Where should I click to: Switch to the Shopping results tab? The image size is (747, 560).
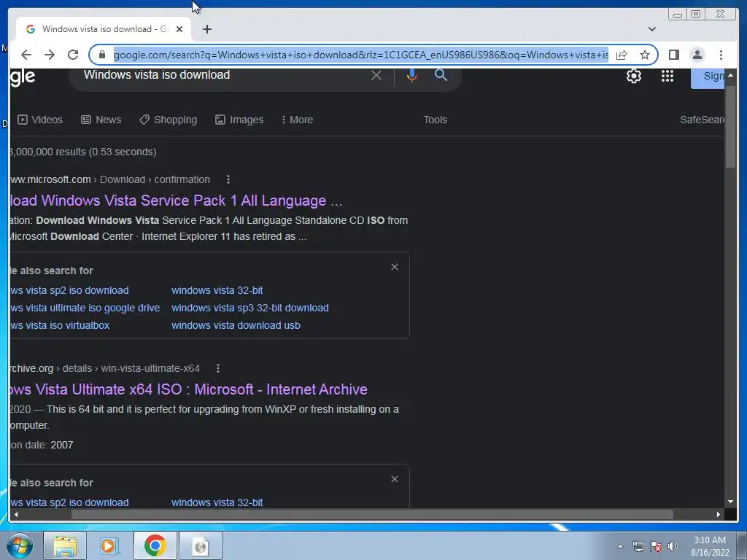click(168, 120)
